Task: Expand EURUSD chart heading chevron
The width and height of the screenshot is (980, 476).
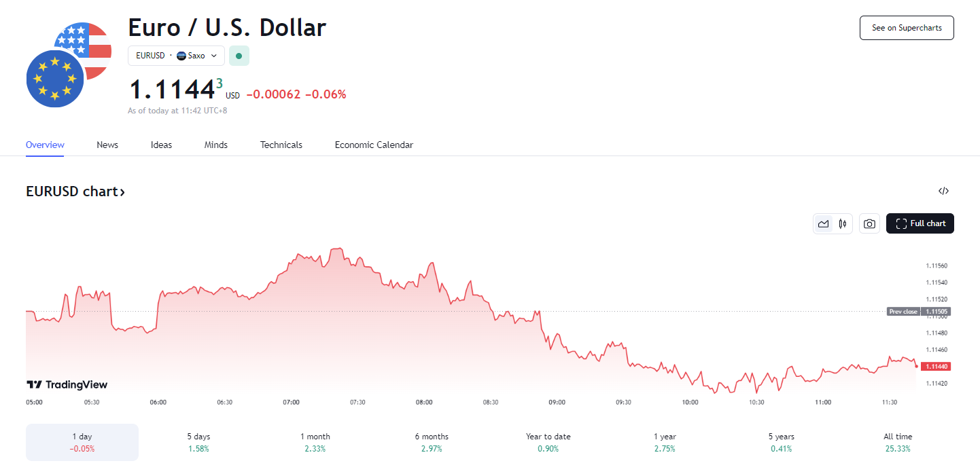Action: (x=122, y=192)
